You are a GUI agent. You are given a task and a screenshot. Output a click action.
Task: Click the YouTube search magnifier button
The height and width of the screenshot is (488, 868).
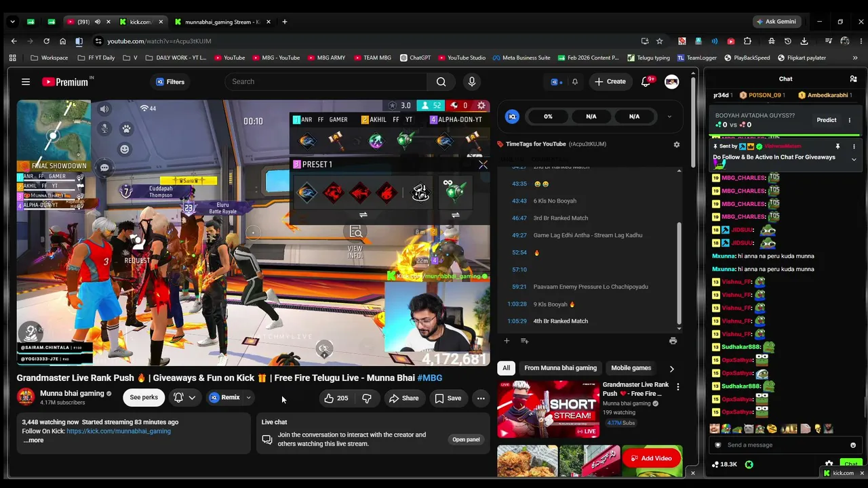coord(441,82)
